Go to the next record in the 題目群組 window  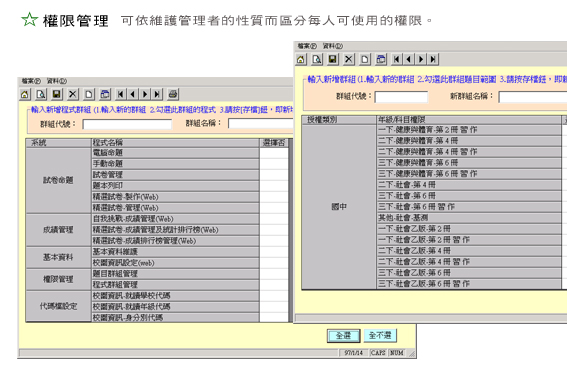point(421,59)
